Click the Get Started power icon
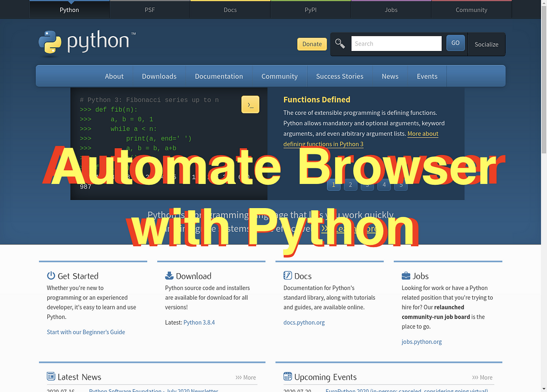The image size is (547, 392). (x=51, y=275)
